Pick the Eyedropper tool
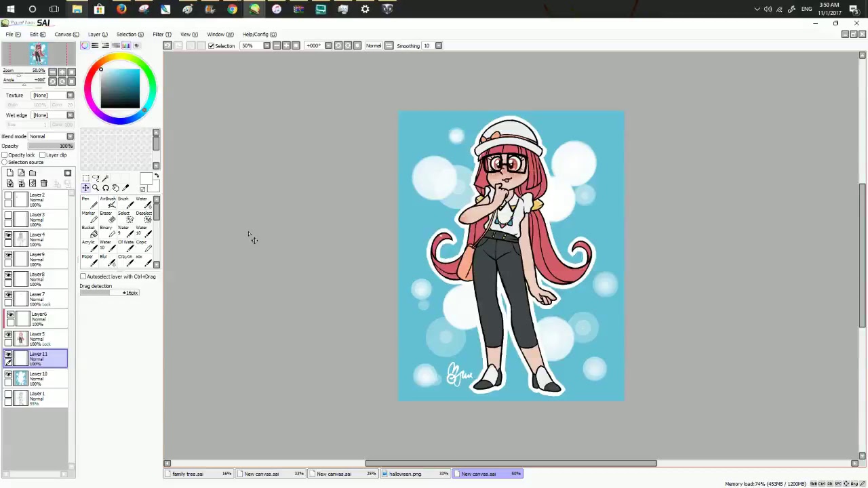868x488 pixels. click(125, 188)
